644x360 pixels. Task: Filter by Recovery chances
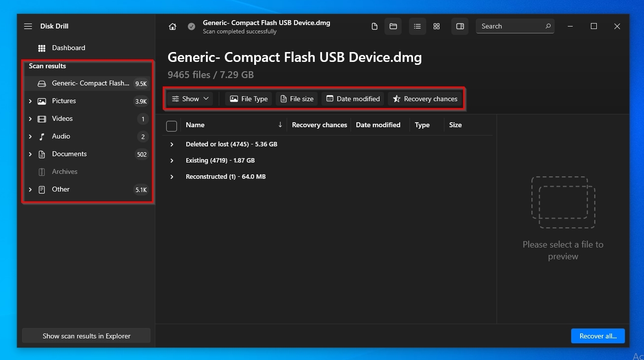point(425,99)
